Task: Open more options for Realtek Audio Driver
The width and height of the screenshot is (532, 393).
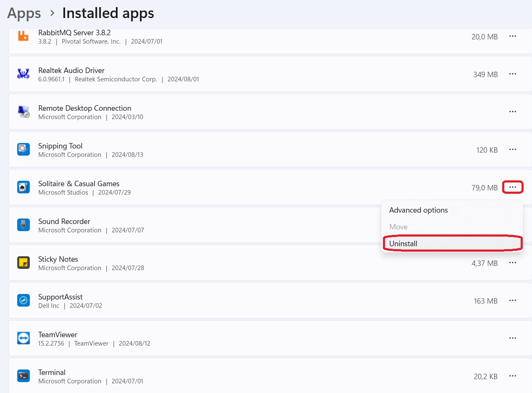Action: coord(513,74)
